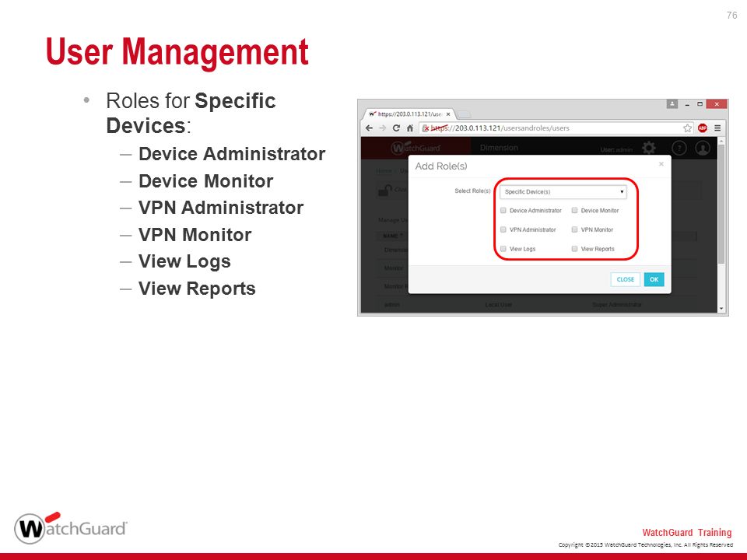Image resolution: width=747 pixels, height=560 pixels.
Task: Click the 'User Management' slide title
Action: pos(177,52)
